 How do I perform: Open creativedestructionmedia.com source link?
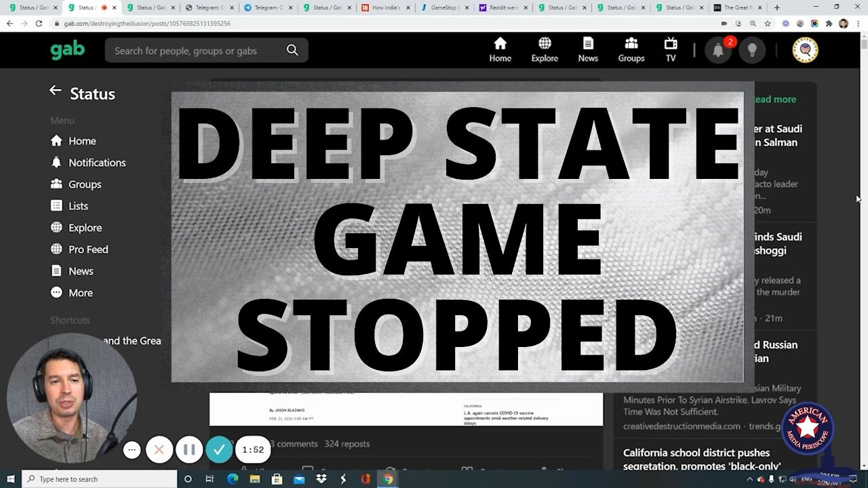click(x=682, y=426)
